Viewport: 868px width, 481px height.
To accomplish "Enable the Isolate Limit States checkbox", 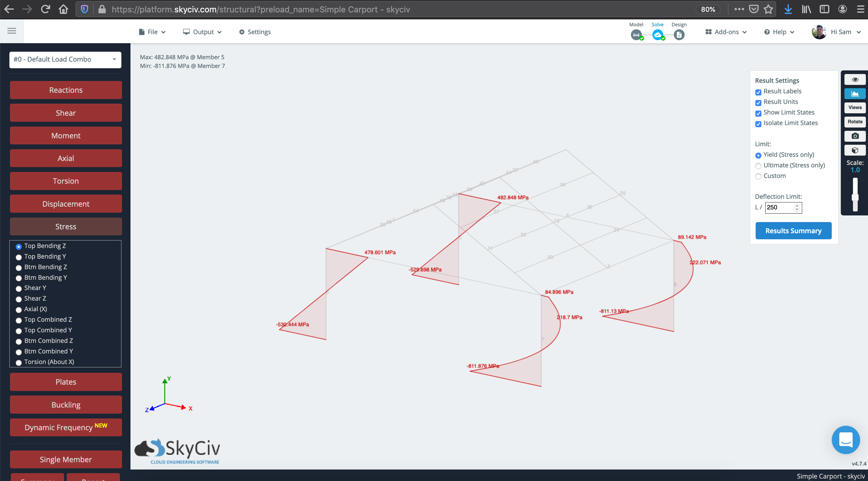I will click(758, 123).
